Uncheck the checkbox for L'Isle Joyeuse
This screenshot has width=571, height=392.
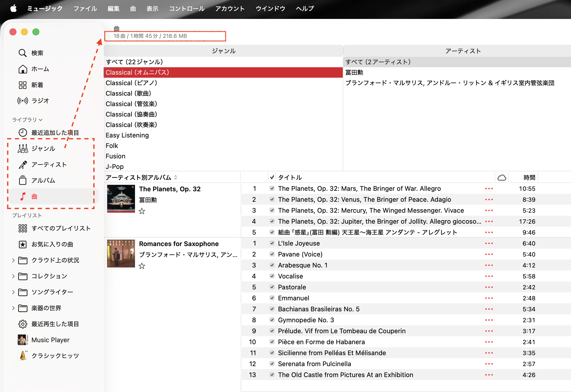272,243
